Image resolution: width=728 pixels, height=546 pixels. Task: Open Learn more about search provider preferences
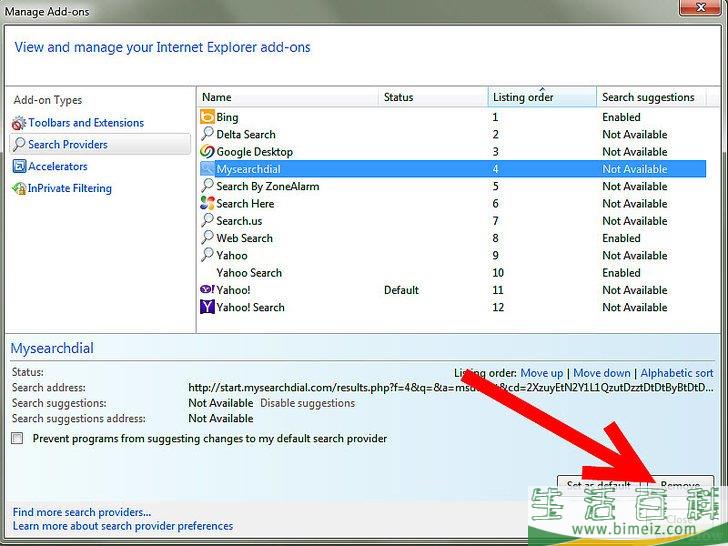(123, 526)
